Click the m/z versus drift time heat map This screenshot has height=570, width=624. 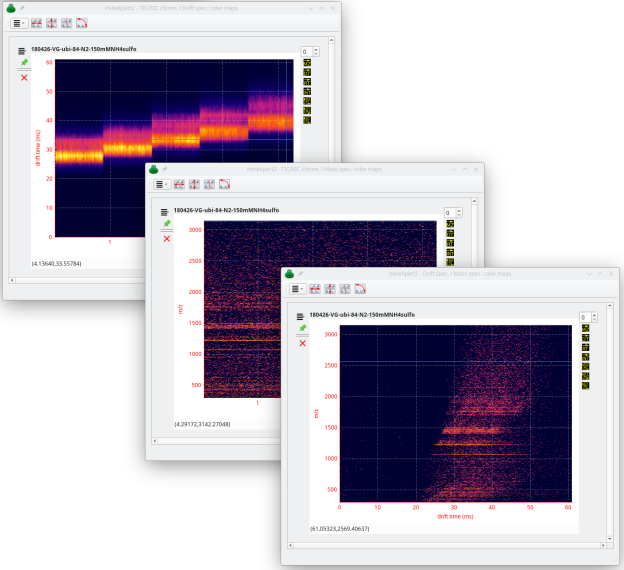455,415
